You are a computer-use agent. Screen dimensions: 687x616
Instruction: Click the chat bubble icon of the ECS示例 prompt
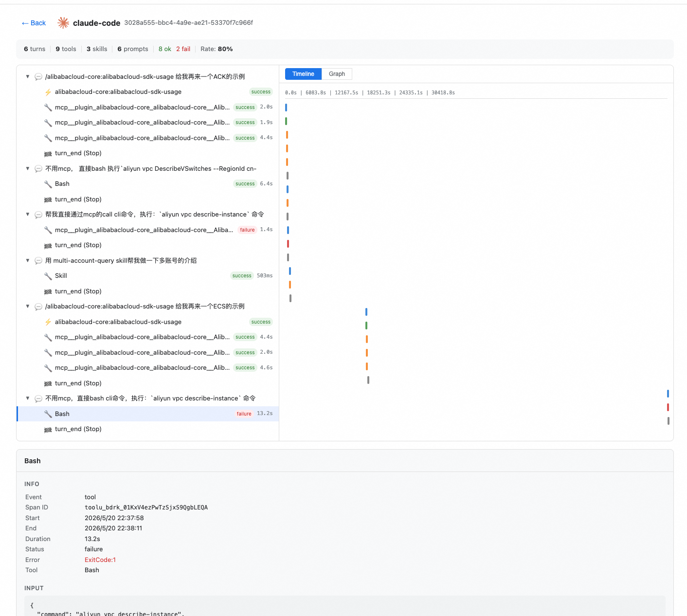pyautogui.click(x=38, y=307)
